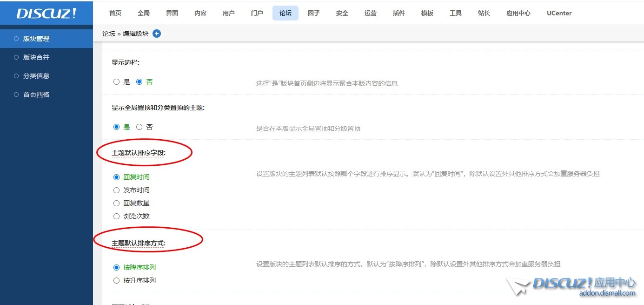Click the 主题默认排序方式 label

[x=139, y=243]
